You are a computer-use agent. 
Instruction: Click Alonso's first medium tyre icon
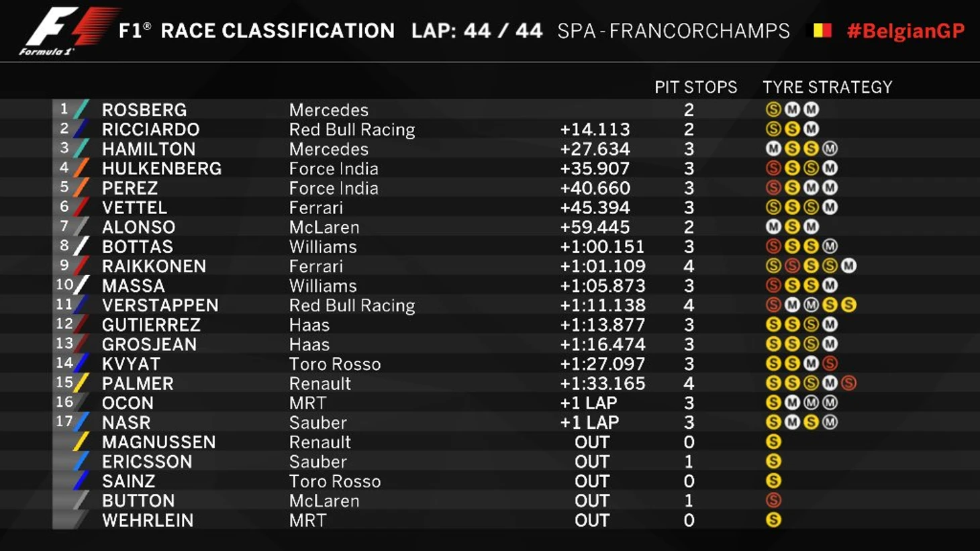click(773, 227)
